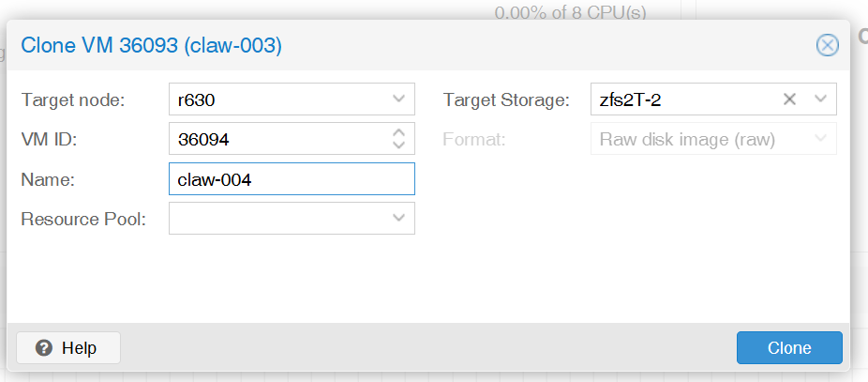Image resolution: width=868 pixels, height=382 pixels.
Task: Focus the VM ID field showing 36094
Action: point(277,140)
